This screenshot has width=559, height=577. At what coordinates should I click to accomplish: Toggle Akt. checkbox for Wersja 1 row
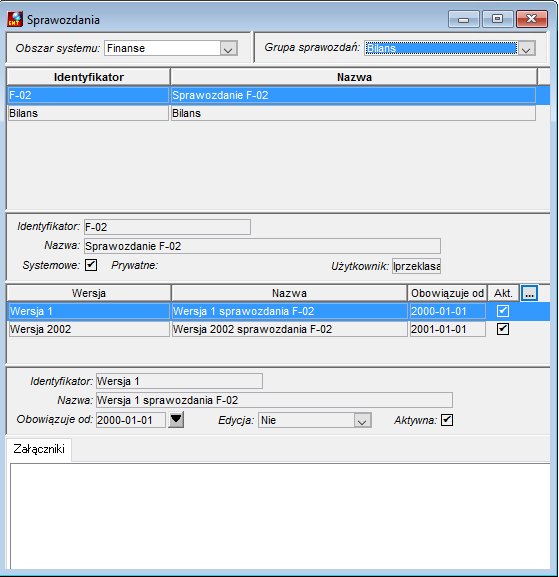coord(503,311)
